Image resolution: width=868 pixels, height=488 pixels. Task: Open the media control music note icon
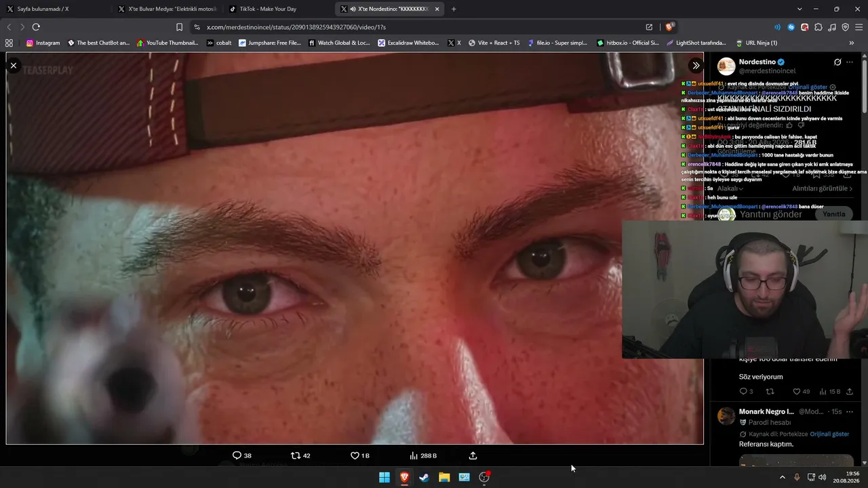(831, 27)
